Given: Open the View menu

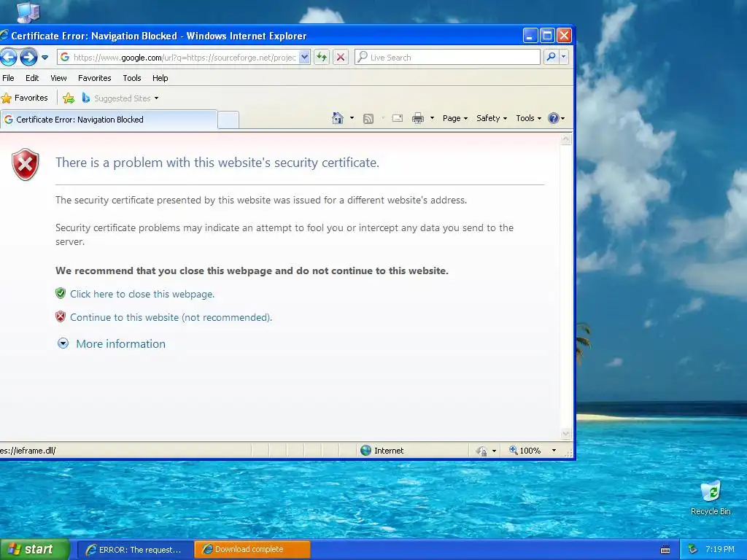Looking at the screenshot, I should point(58,78).
